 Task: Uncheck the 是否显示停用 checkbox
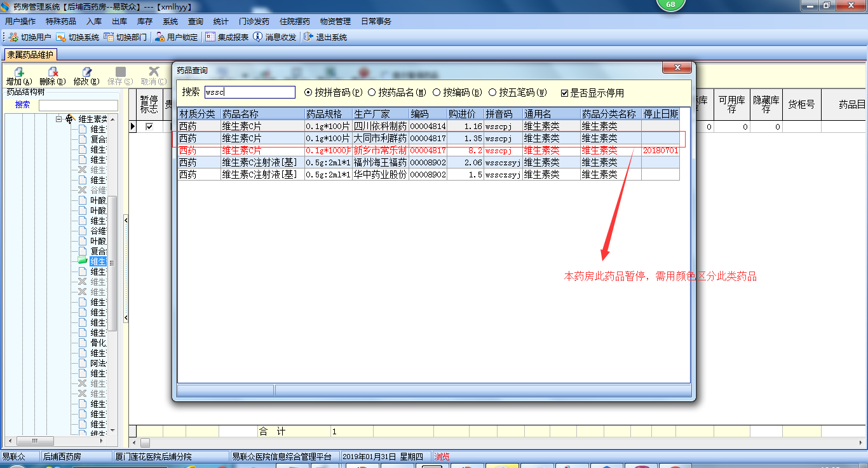564,93
